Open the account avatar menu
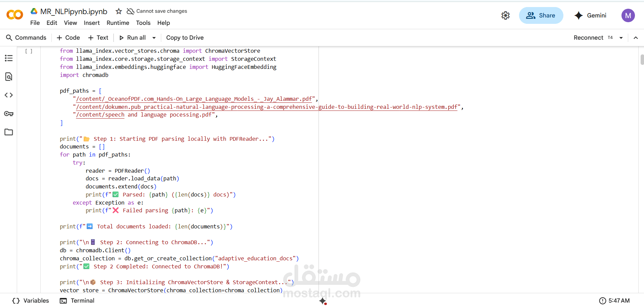 coord(628,15)
